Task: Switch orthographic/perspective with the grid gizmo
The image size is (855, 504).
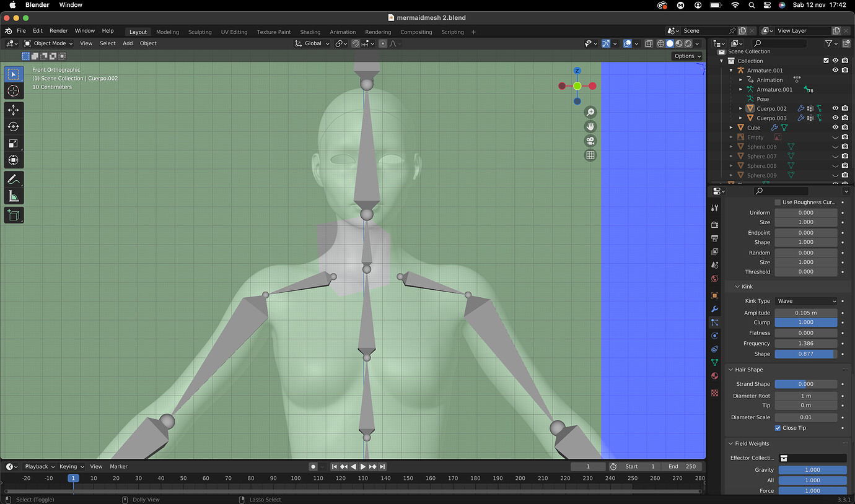Action: pyautogui.click(x=590, y=155)
